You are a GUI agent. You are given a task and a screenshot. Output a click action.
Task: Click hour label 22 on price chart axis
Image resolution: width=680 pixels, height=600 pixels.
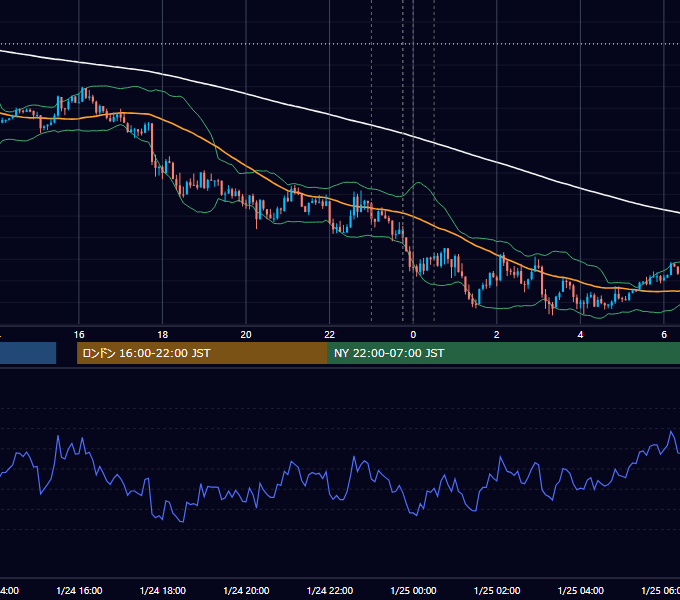[330, 335]
